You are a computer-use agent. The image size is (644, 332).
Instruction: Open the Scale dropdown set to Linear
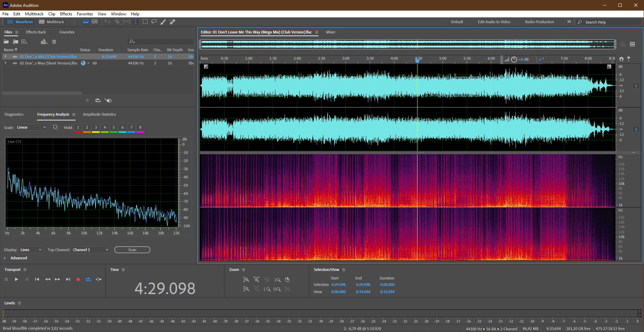(x=31, y=127)
